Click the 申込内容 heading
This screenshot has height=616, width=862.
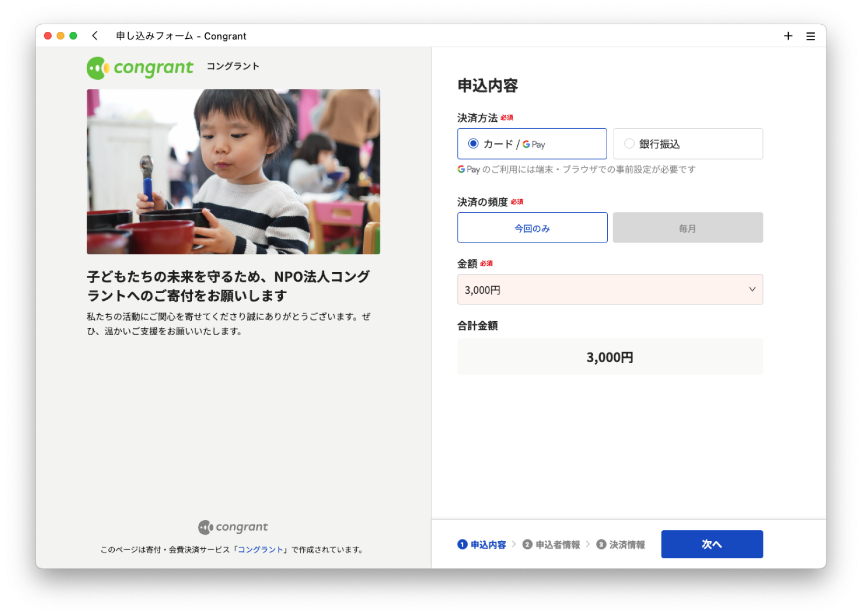point(488,86)
